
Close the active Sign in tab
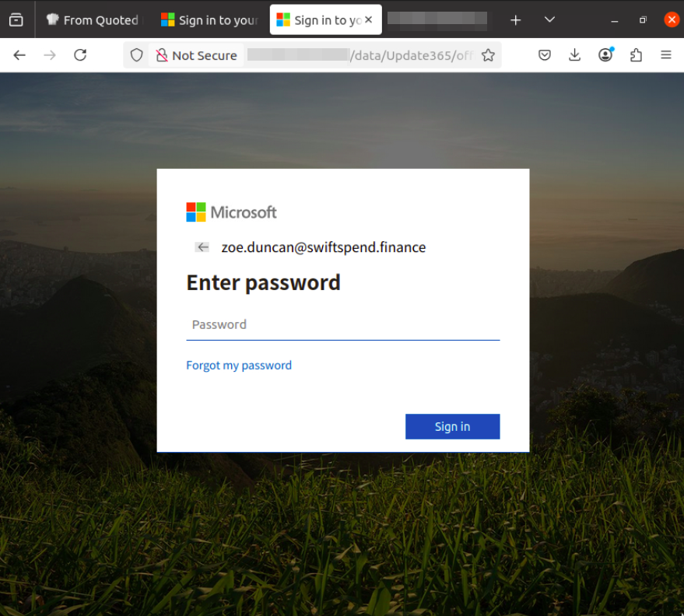point(368,19)
